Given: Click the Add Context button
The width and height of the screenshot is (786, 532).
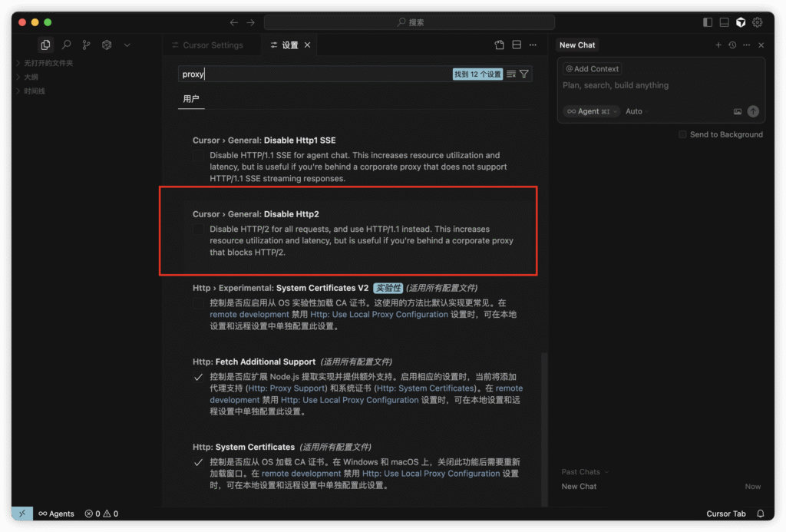Looking at the screenshot, I should (x=593, y=69).
